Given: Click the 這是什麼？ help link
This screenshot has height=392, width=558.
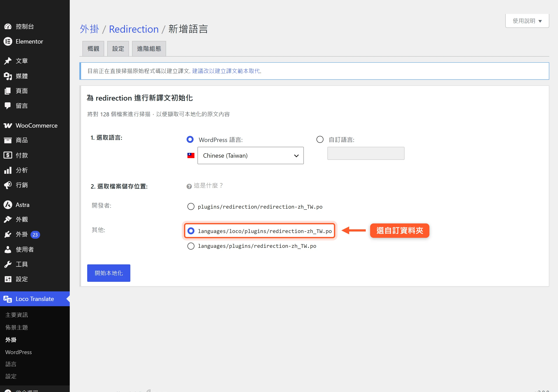Looking at the screenshot, I should 208,186.
